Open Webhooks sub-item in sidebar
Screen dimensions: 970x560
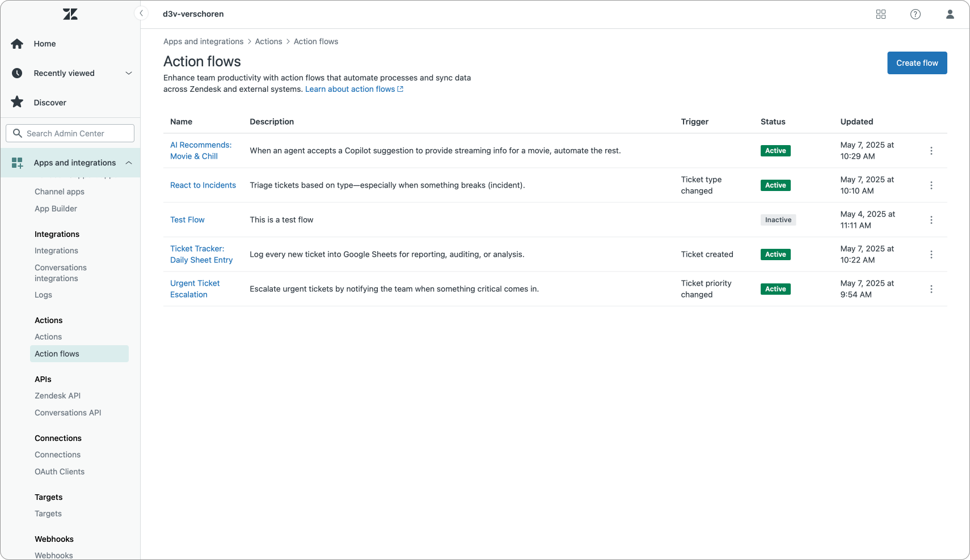[54, 555]
